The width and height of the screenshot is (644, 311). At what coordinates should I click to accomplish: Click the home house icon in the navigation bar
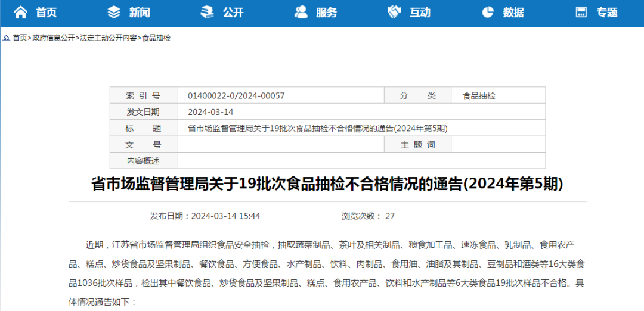[20, 13]
